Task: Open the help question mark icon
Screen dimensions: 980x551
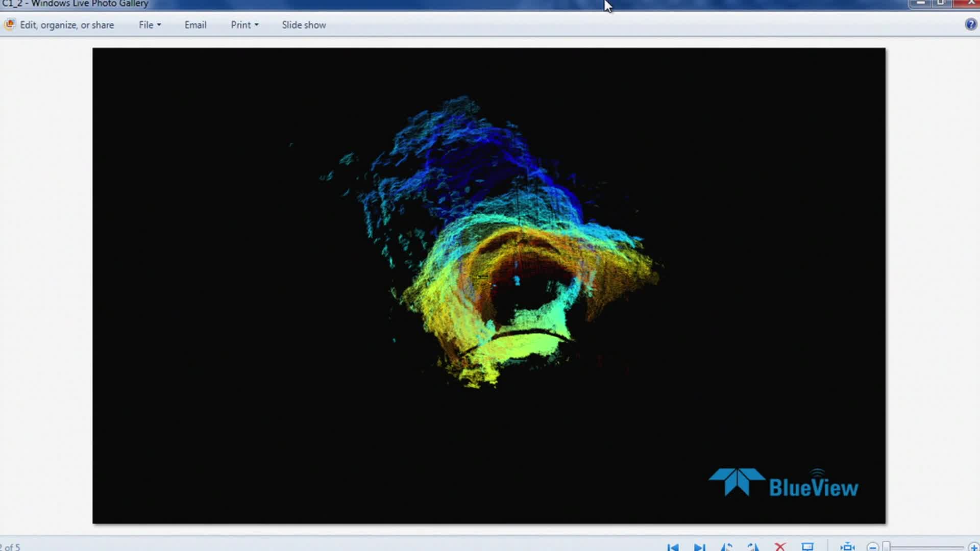Action: pos(970,24)
